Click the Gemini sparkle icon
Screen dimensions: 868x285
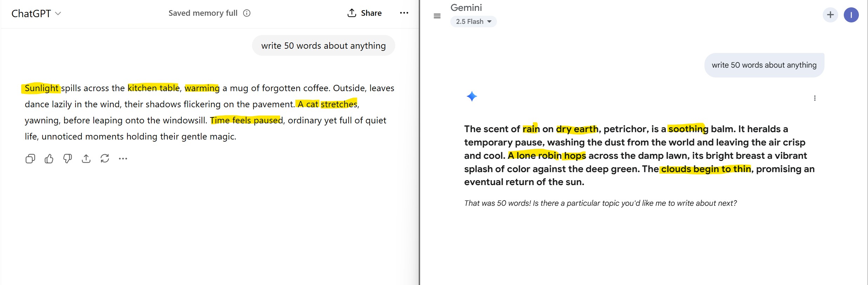pos(472,96)
